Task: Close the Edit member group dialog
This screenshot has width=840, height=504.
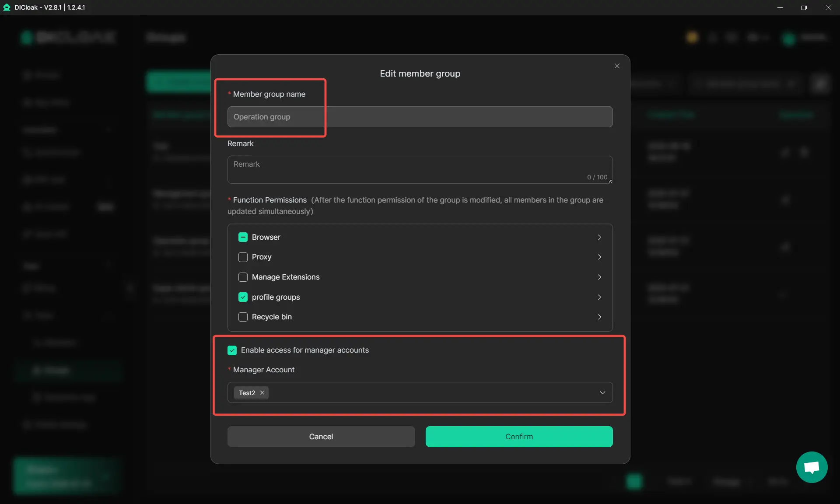Action: pyautogui.click(x=617, y=66)
